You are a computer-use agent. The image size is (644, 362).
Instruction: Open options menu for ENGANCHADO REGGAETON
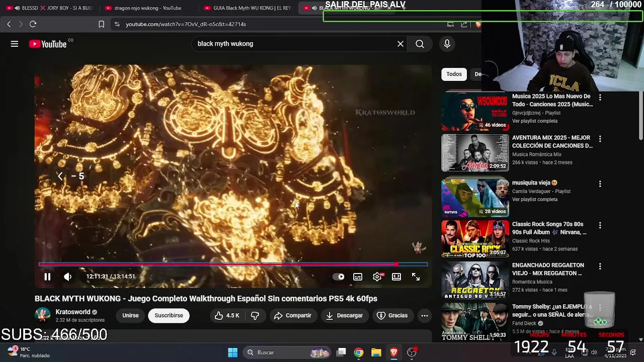tap(600, 266)
